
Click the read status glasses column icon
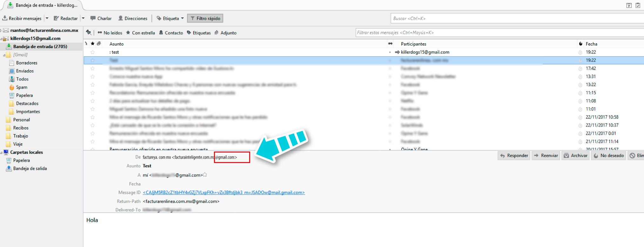[390, 44]
